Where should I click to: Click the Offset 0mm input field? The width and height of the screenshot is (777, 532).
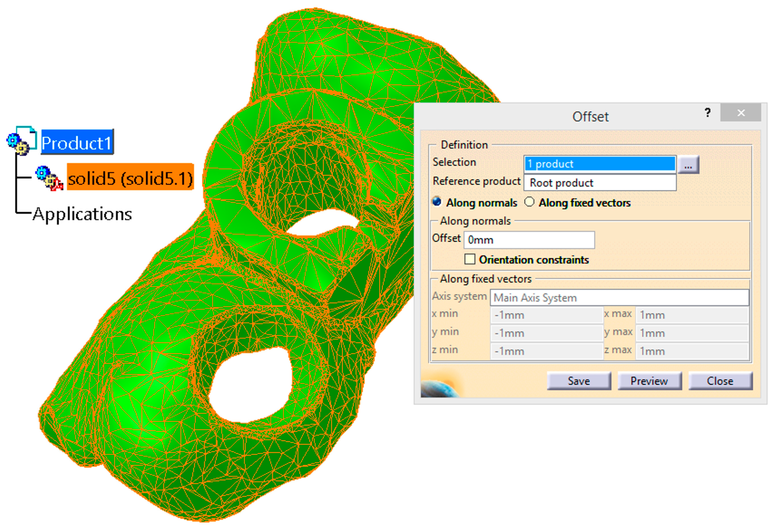tap(529, 240)
